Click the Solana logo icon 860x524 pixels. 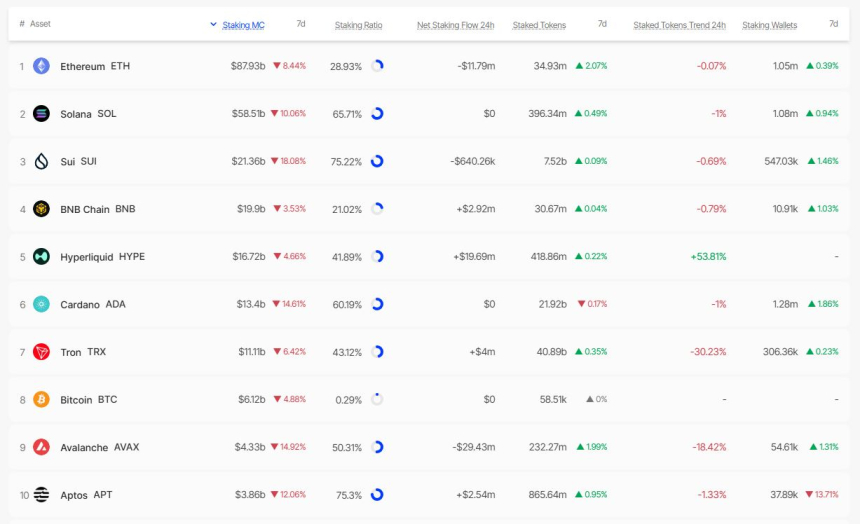41,114
